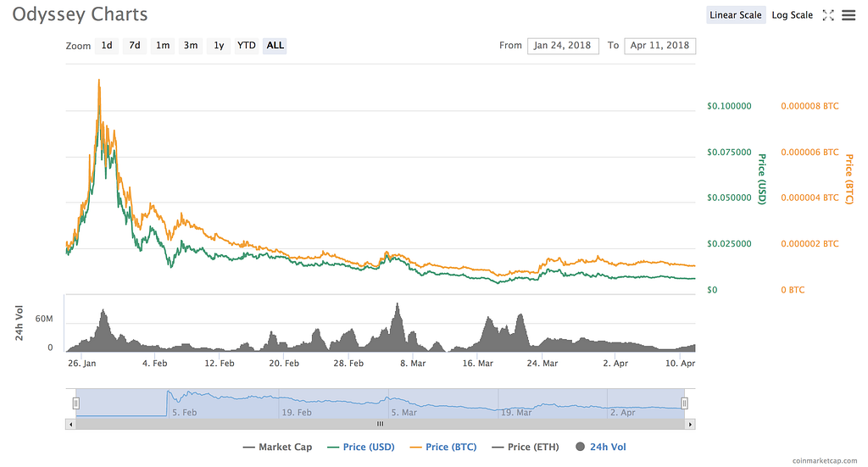Image resolution: width=868 pixels, height=467 pixels.
Task: Set zoom range to 3m
Action: 191,46
